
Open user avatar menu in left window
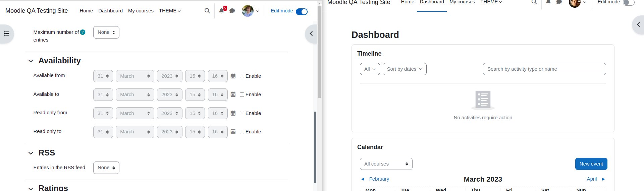tap(251, 11)
